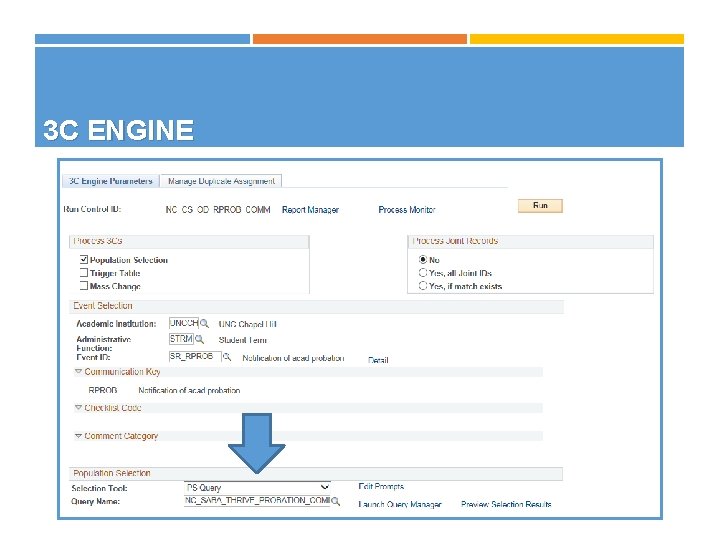
Task: Open the Event ID lookup magnifier
Action: (227, 357)
